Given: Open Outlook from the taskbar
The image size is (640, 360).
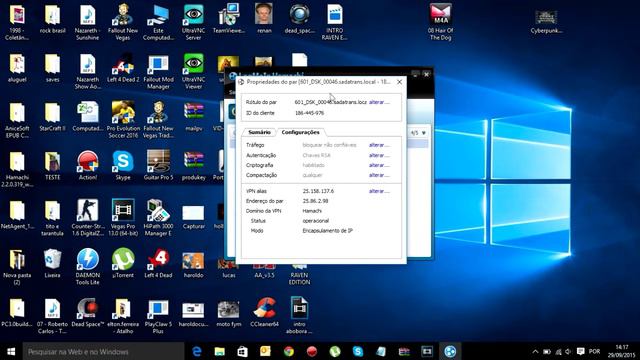Looking at the screenshot, I should [265, 351].
